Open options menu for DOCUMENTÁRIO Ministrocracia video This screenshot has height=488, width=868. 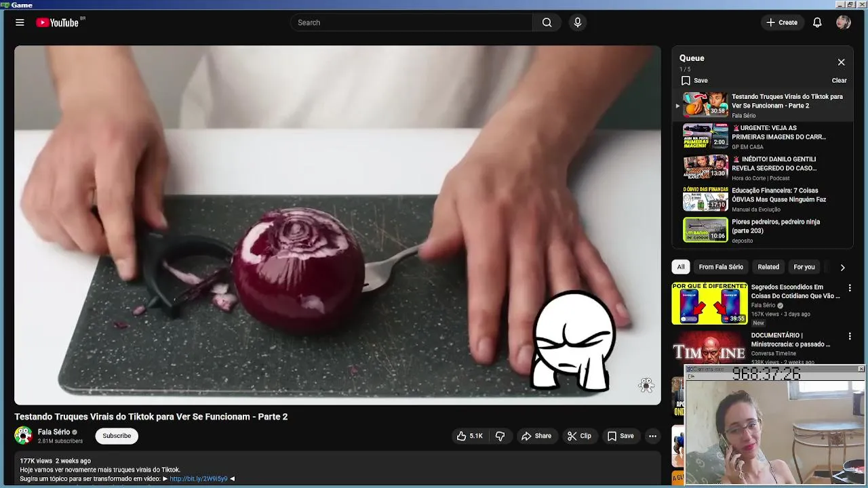point(849,336)
